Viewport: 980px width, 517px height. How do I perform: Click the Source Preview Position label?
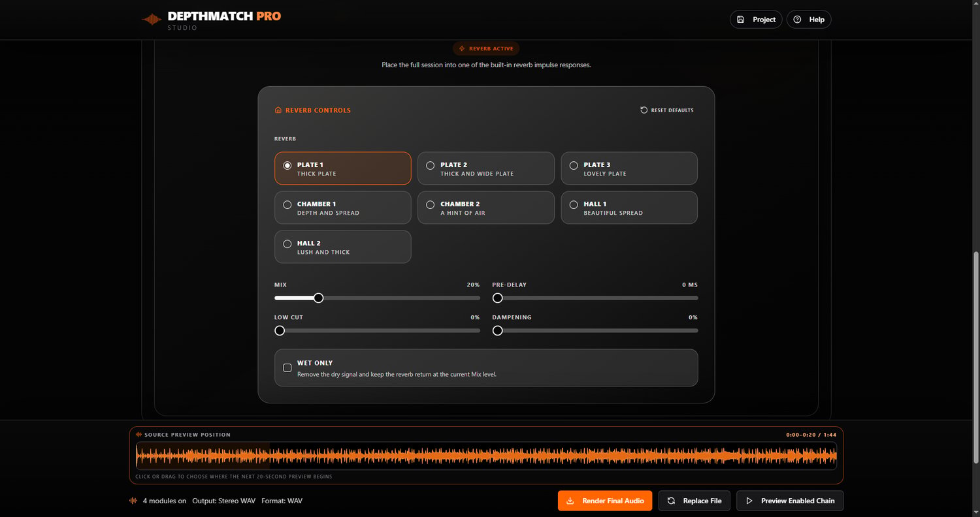pos(188,435)
